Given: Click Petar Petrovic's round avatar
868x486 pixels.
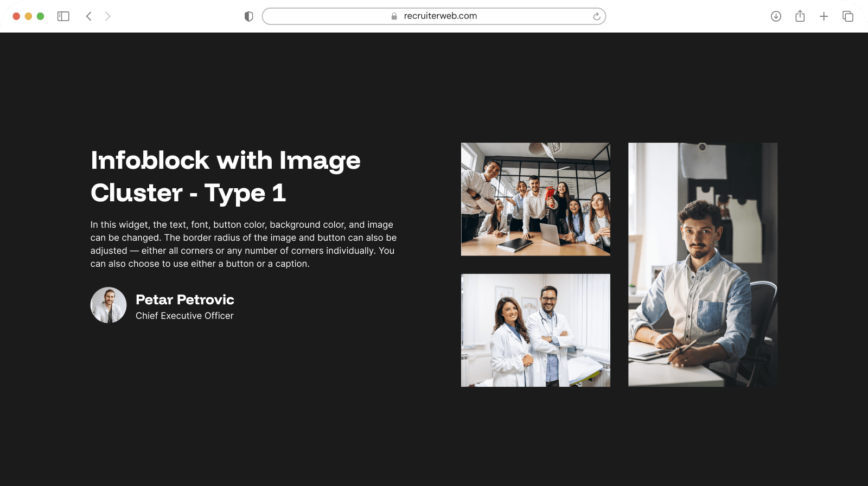Looking at the screenshot, I should pyautogui.click(x=108, y=305).
